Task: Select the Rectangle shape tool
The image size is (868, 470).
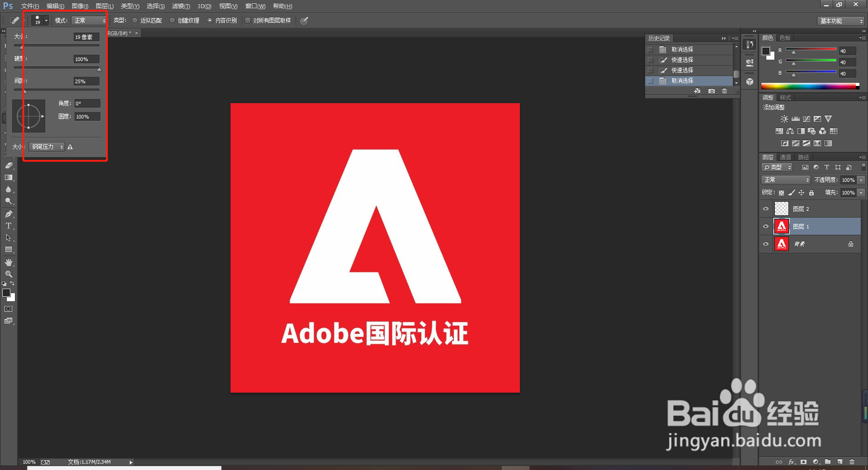Action: 9,250
